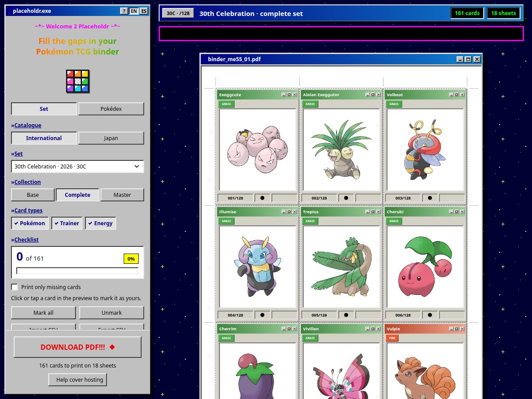Click the Unmark button

tap(112, 313)
